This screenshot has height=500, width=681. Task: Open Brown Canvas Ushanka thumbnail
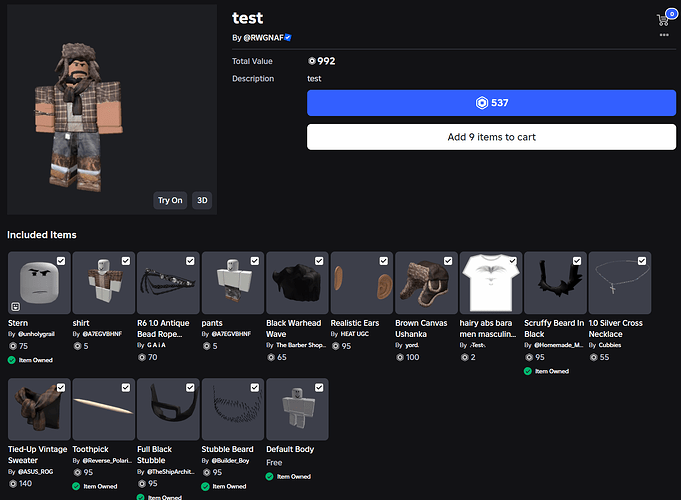pos(426,283)
